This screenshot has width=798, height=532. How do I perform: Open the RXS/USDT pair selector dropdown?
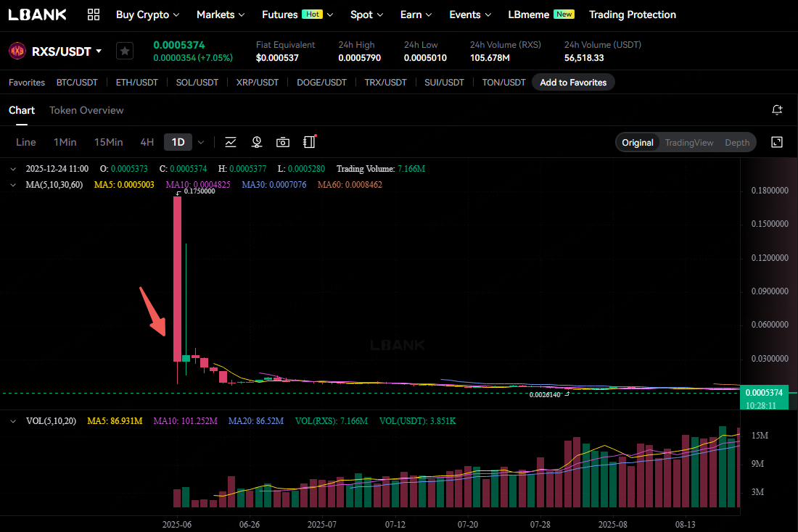99,51
